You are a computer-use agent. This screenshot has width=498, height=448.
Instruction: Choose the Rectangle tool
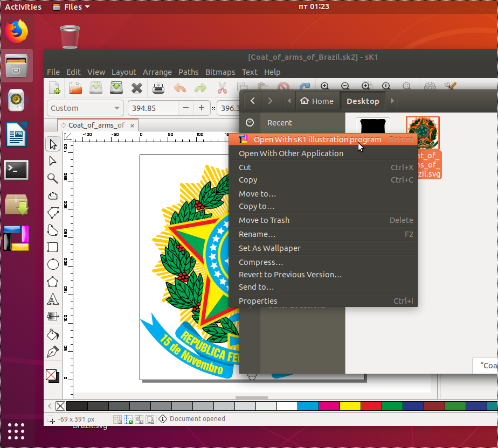(53, 247)
